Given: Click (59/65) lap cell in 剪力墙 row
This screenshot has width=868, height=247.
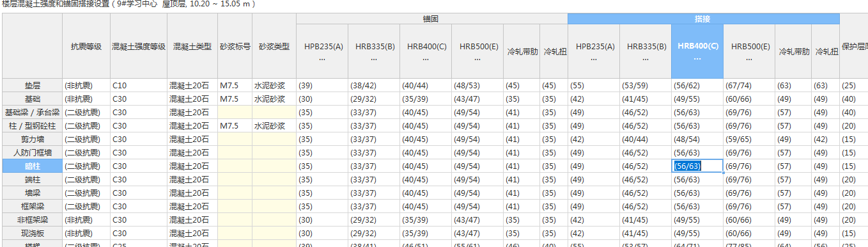Looking at the screenshot, I should (x=749, y=139).
